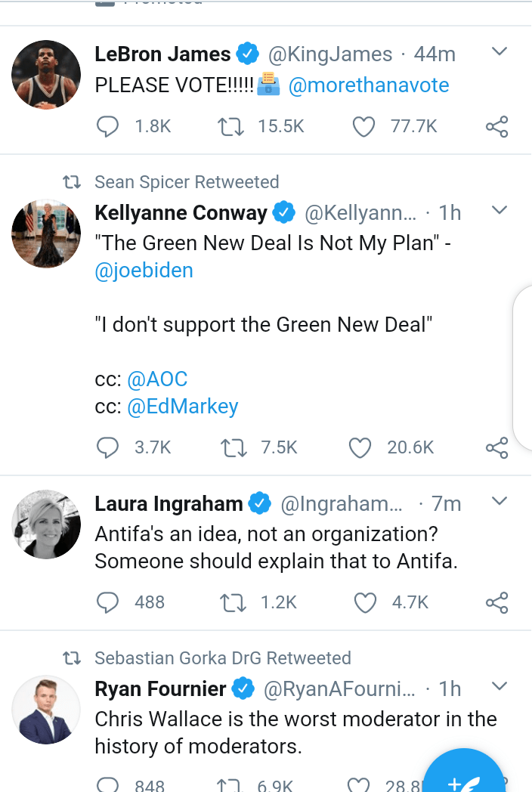Reply to LeBron James's PLEASE VOTE tweet

click(x=107, y=126)
